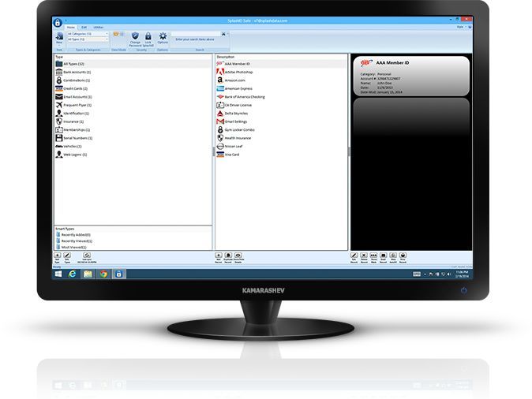The width and height of the screenshot is (532, 399).
Task: Open the All Categories dropdown
Action: (x=87, y=34)
